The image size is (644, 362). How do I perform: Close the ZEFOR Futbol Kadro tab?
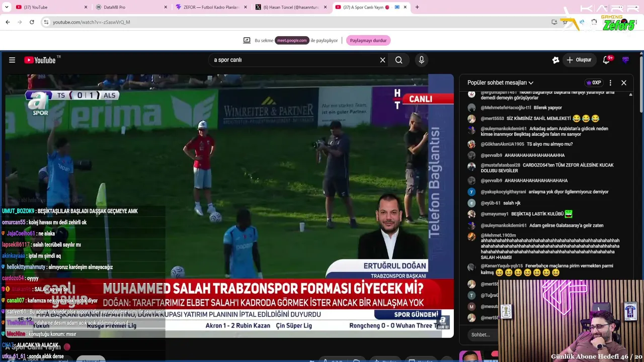[x=246, y=7]
